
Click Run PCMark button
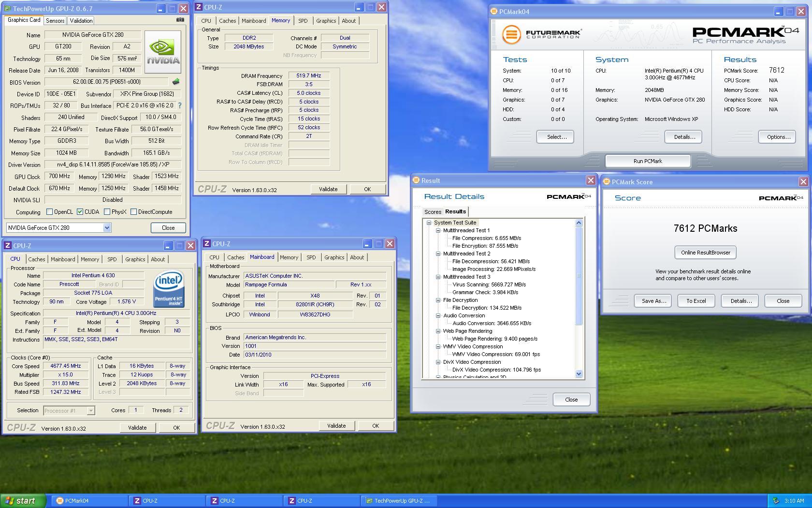648,161
